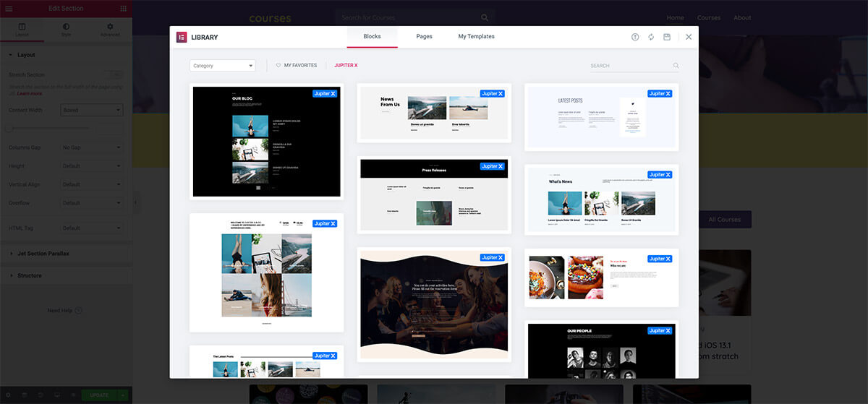Open responsive mode icon in the bottom bar
868x404 pixels.
57,395
